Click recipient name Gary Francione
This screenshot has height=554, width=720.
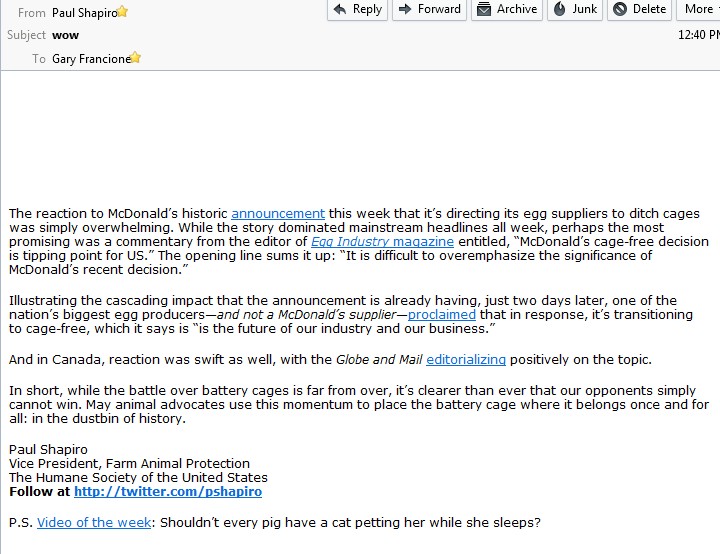coord(91,59)
